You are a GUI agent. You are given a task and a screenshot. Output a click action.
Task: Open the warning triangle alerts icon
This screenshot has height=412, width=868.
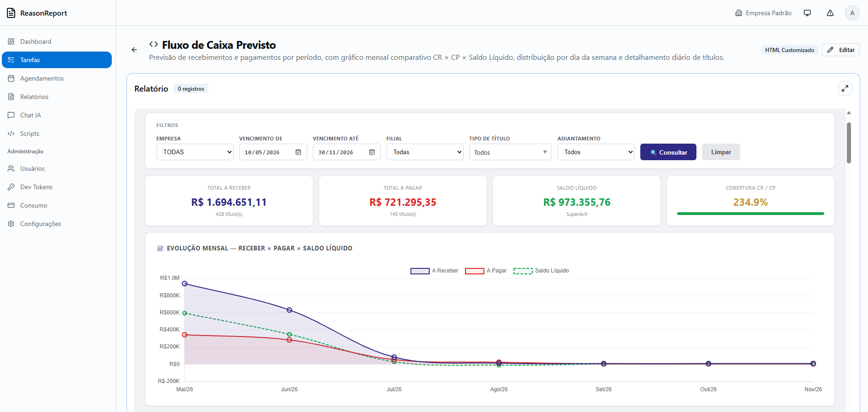830,13
